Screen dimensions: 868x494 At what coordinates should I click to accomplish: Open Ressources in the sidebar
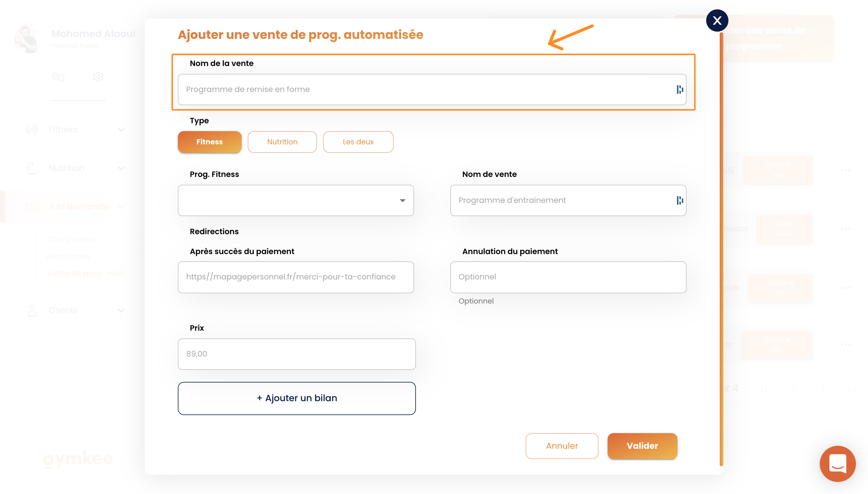pyautogui.click(x=68, y=256)
